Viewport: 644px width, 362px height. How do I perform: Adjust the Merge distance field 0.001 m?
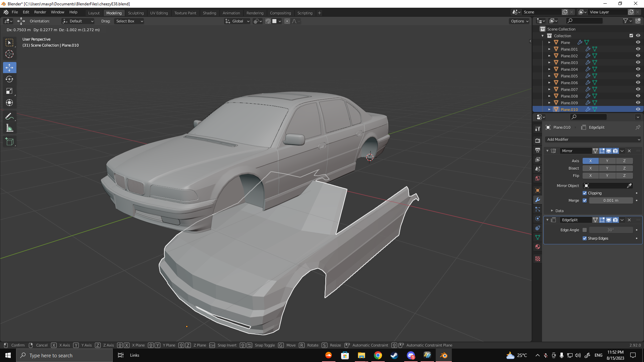point(610,200)
